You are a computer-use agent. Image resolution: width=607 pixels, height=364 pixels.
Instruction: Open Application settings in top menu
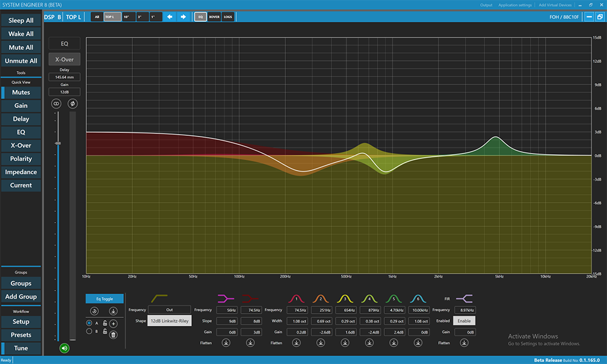tap(515, 5)
